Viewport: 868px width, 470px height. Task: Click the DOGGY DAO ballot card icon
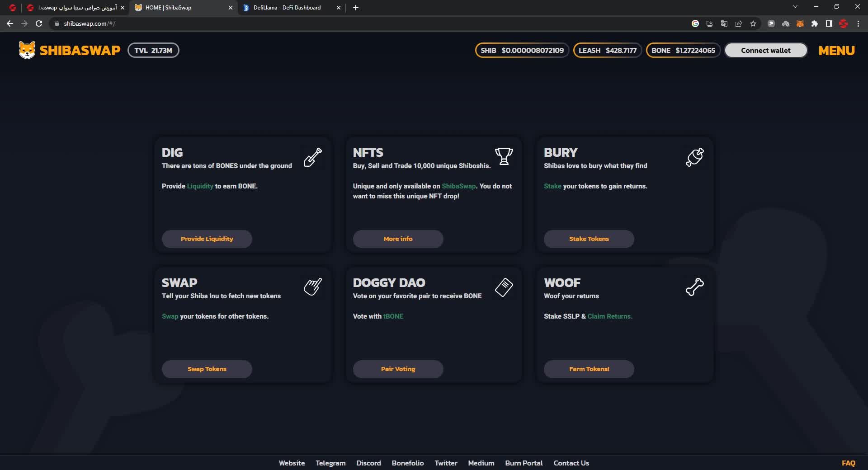(x=504, y=287)
